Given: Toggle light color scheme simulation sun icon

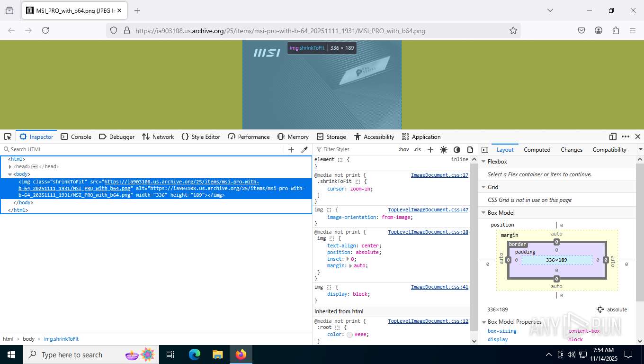Looking at the screenshot, I should click(444, 149).
